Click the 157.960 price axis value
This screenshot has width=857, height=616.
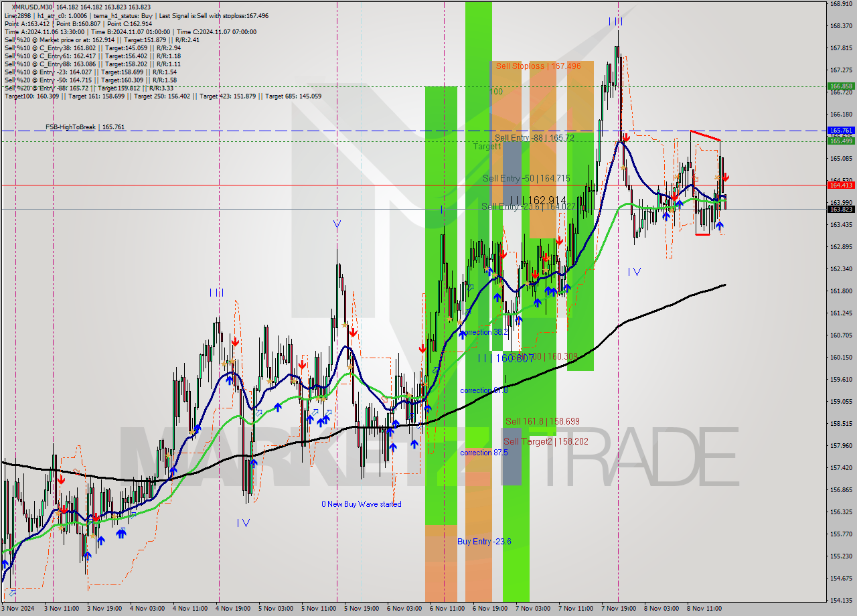tap(841, 445)
